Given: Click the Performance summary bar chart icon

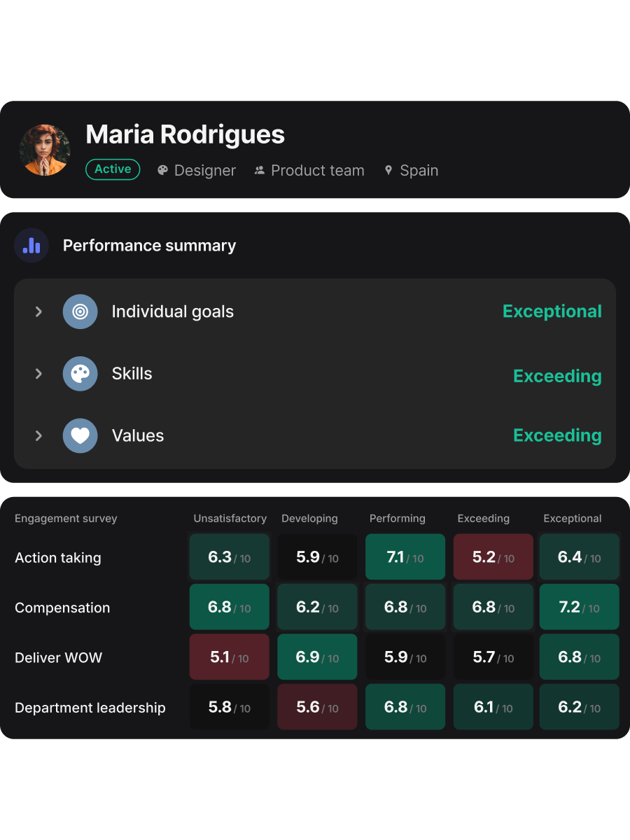Looking at the screenshot, I should (x=31, y=246).
